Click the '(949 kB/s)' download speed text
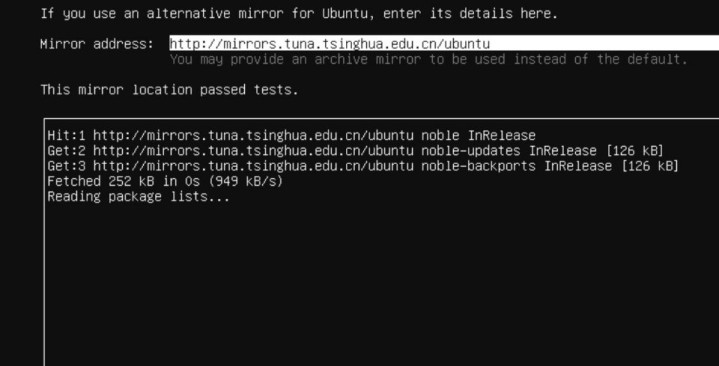Image resolution: width=719 pixels, height=366 pixels. point(245,181)
